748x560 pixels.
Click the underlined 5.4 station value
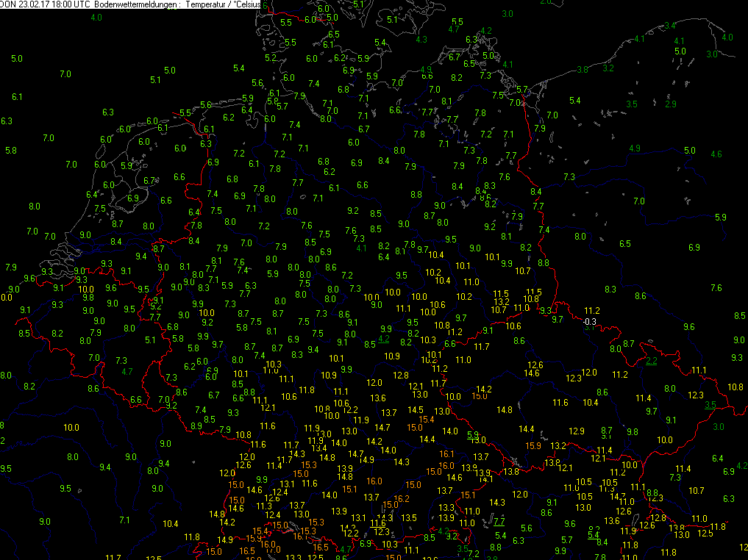point(594,535)
